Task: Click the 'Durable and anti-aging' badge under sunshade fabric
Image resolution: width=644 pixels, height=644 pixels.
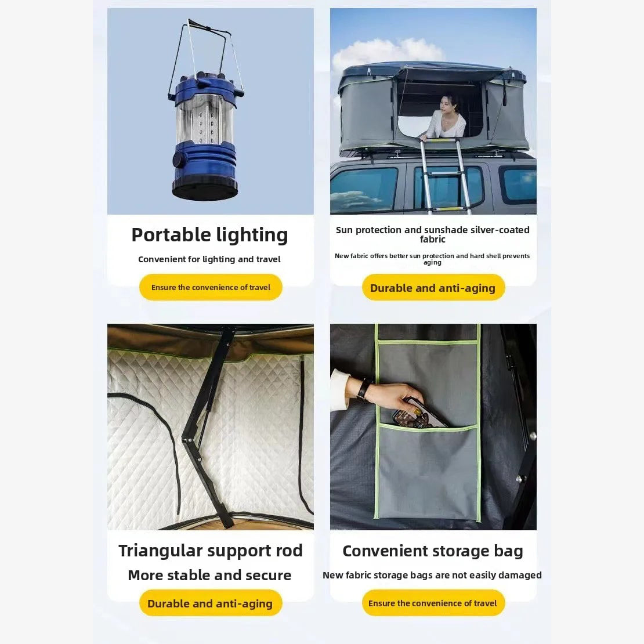Action: point(433,288)
